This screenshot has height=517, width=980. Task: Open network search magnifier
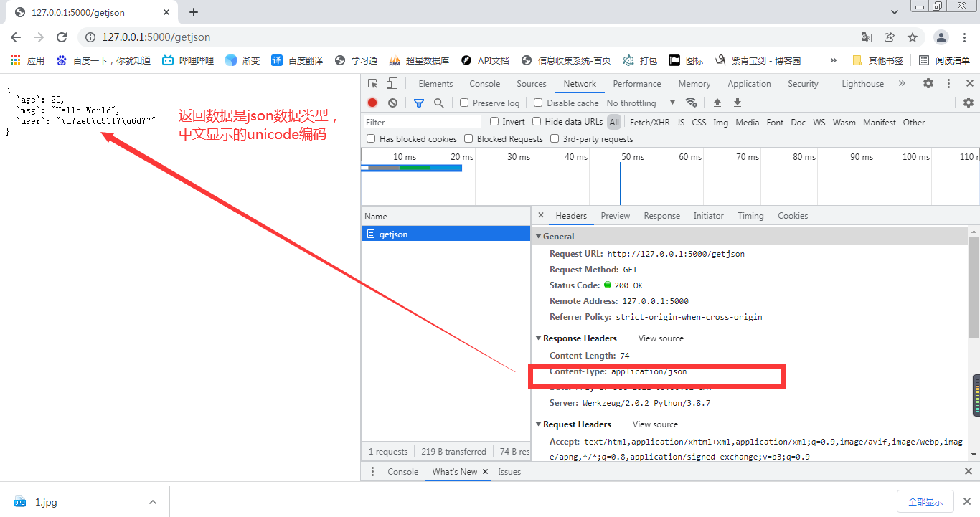(x=439, y=103)
